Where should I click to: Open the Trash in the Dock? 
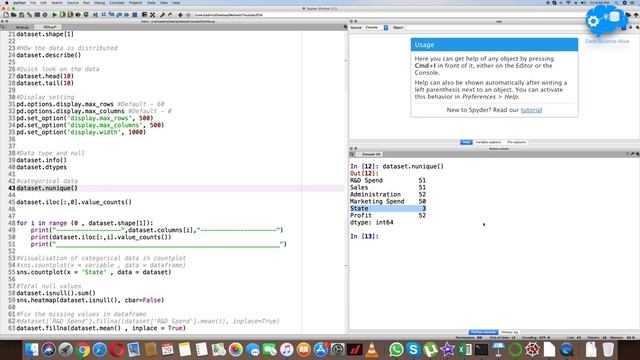pyautogui.click(x=608, y=350)
